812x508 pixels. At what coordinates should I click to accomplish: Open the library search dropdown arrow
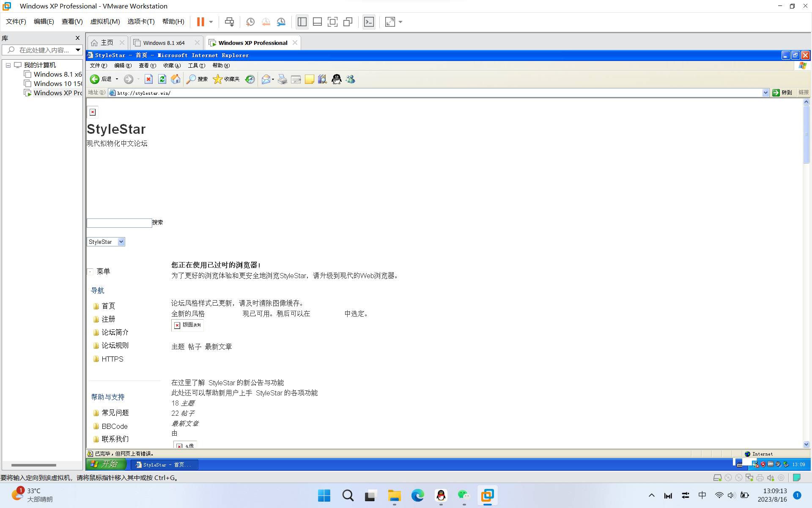[78, 50]
